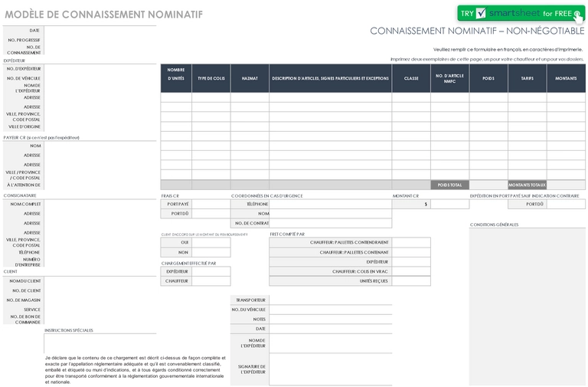Click the FRET COMPTÉ PAR label

(x=287, y=234)
